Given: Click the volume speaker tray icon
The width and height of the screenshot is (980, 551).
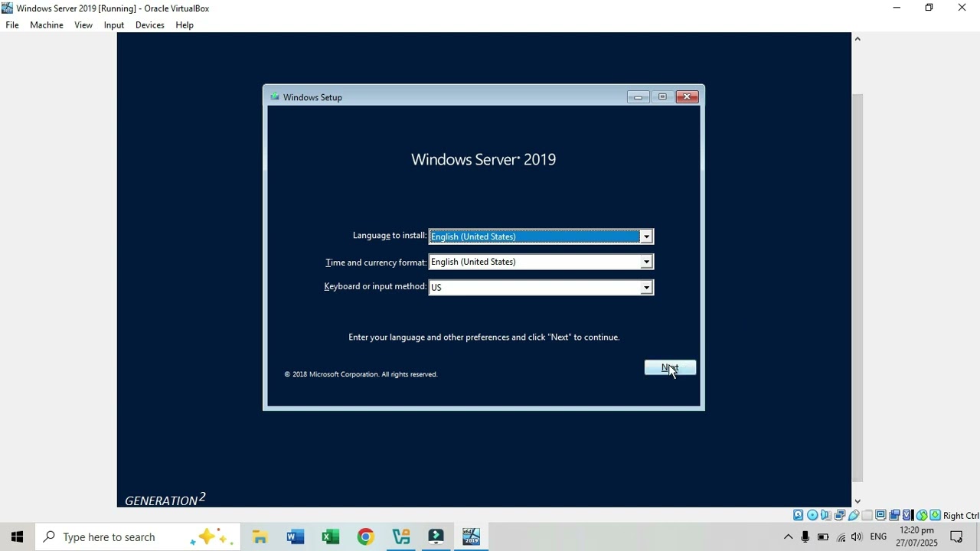Looking at the screenshot, I should (857, 537).
